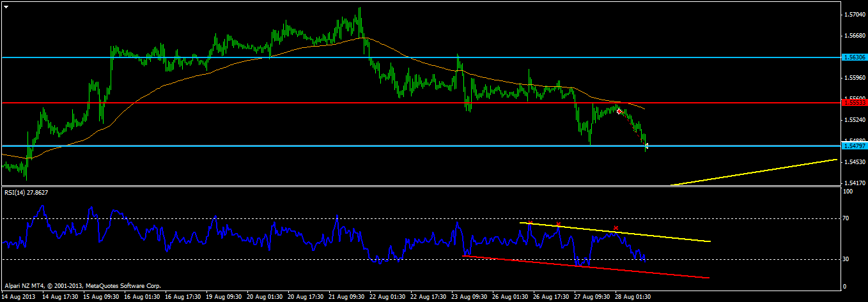Click the 1.54797 blue price label

[853, 146]
